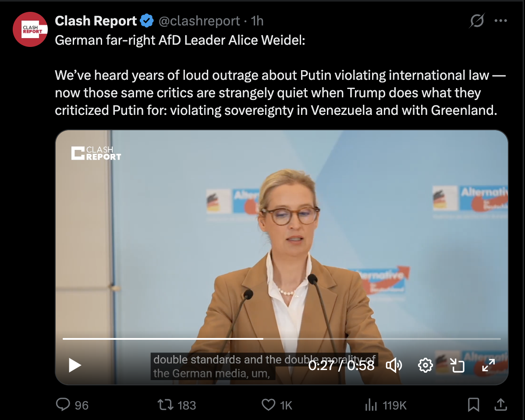Viewport: 525px width, 420px height.
Task: Bookmark this post
Action: (x=473, y=405)
